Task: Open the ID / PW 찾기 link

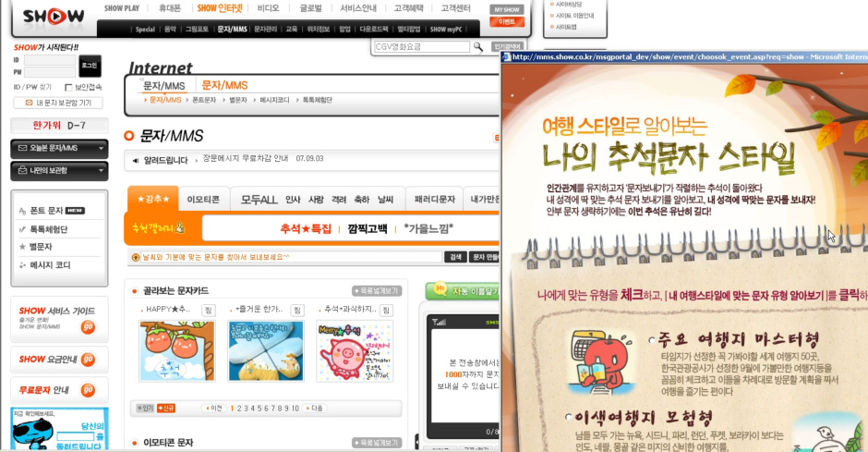Action: coord(32,87)
